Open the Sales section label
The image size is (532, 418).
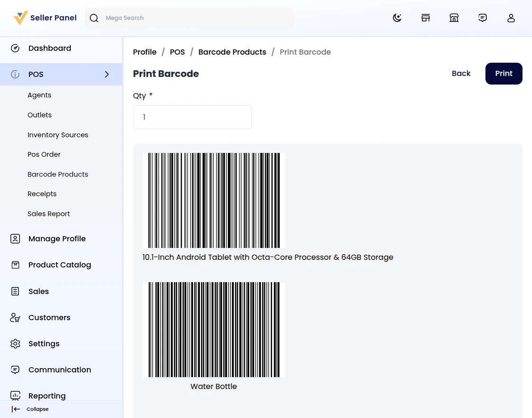click(x=38, y=291)
